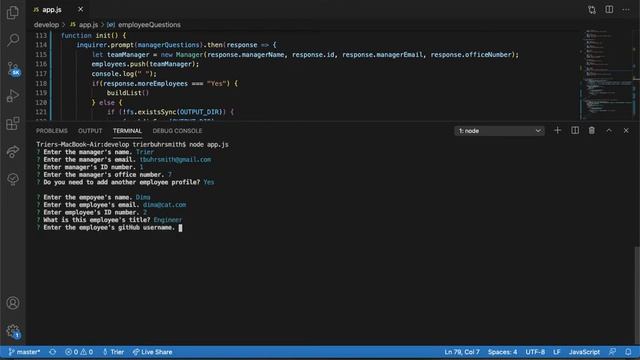
Task: Open the Live Share activity bar icon
Action: pyautogui.click(x=13, y=151)
